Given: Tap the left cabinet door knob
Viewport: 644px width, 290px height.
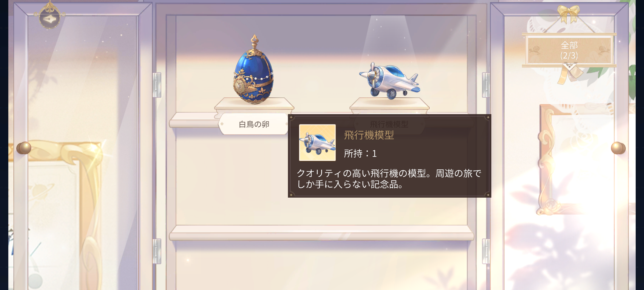Looking at the screenshot, I should click(x=24, y=148).
